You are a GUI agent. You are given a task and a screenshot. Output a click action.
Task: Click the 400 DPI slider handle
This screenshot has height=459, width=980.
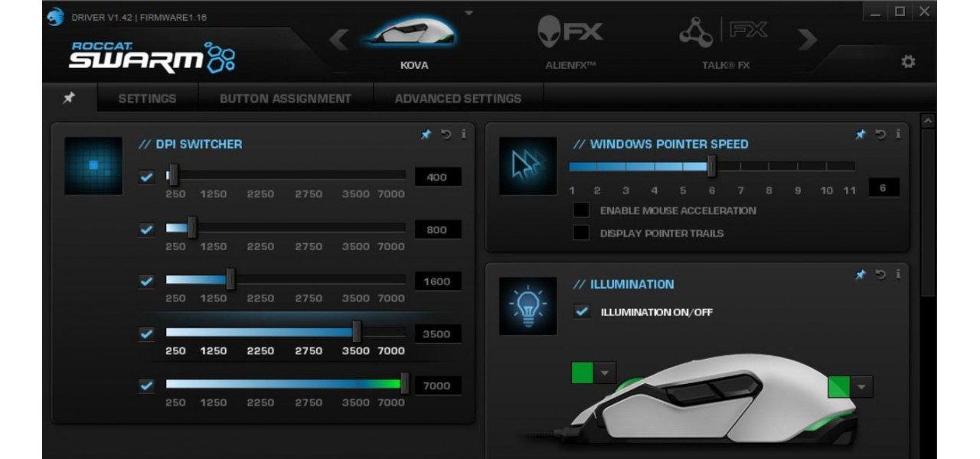(173, 175)
